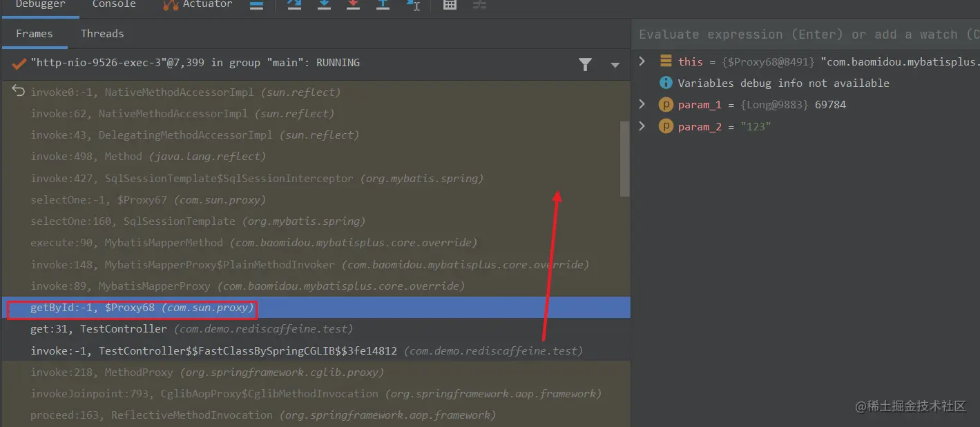The height and width of the screenshot is (427, 980).
Task: Switch to the Console tab
Action: coord(114,4)
